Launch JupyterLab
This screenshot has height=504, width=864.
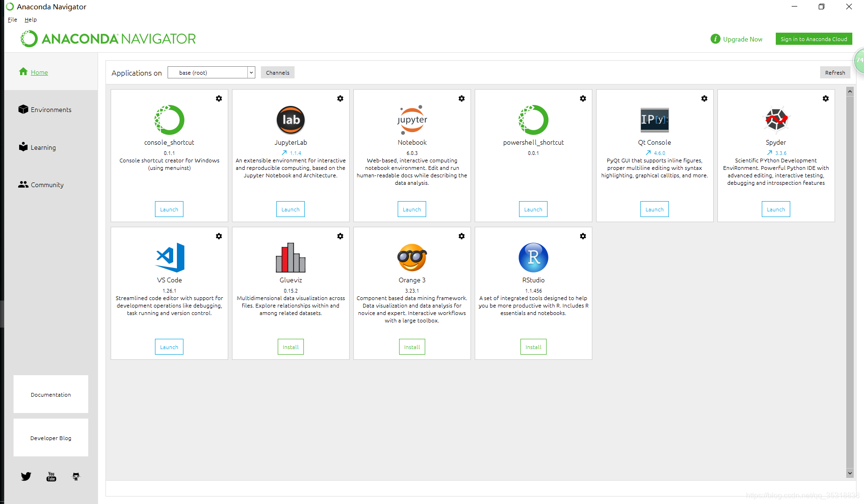(290, 210)
